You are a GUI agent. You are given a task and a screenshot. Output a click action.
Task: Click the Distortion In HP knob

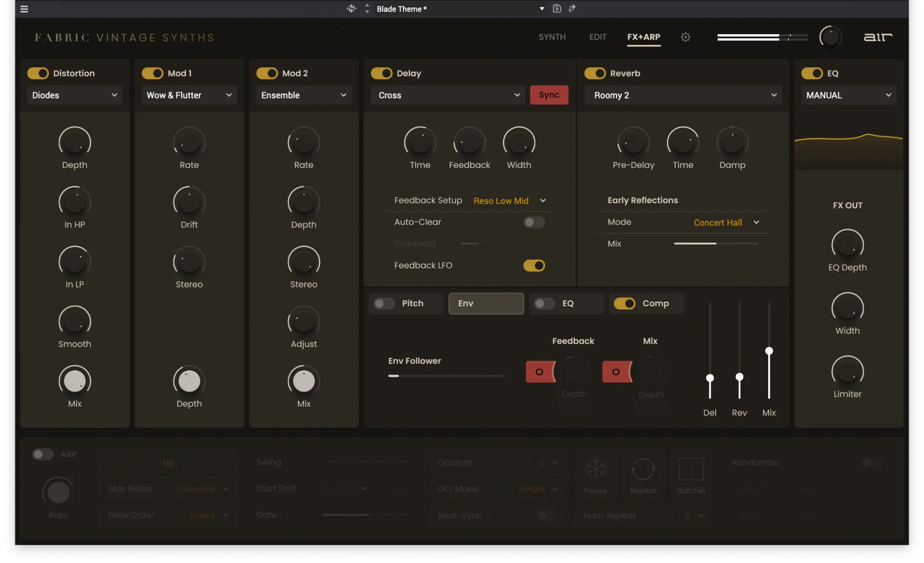click(x=75, y=202)
